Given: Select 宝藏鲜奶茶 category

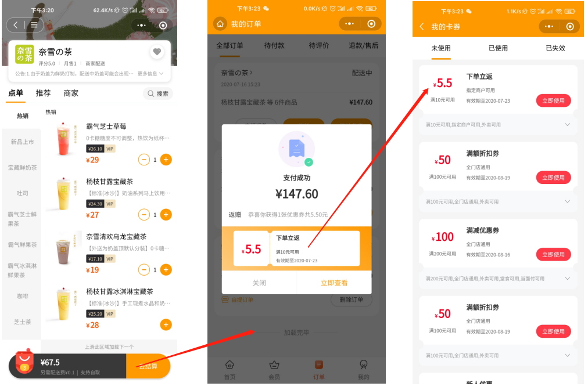Looking at the screenshot, I should pyautogui.click(x=22, y=168).
